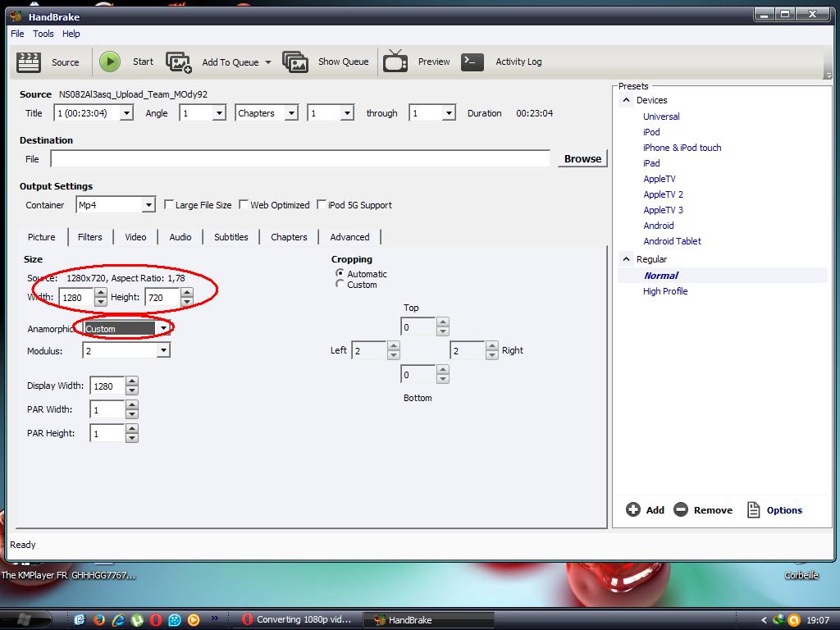840x630 pixels.
Task: Select the AppleTV 3 preset
Action: tap(663, 210)
